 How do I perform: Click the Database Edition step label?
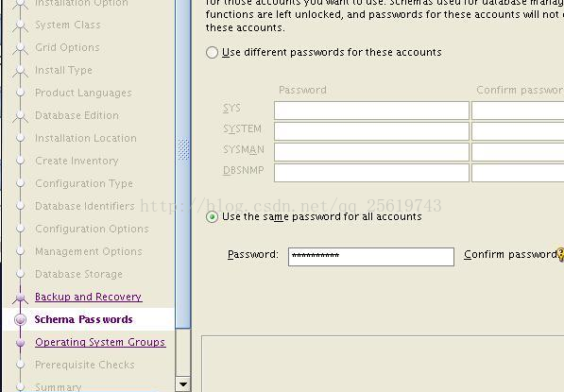click(77, 115)
